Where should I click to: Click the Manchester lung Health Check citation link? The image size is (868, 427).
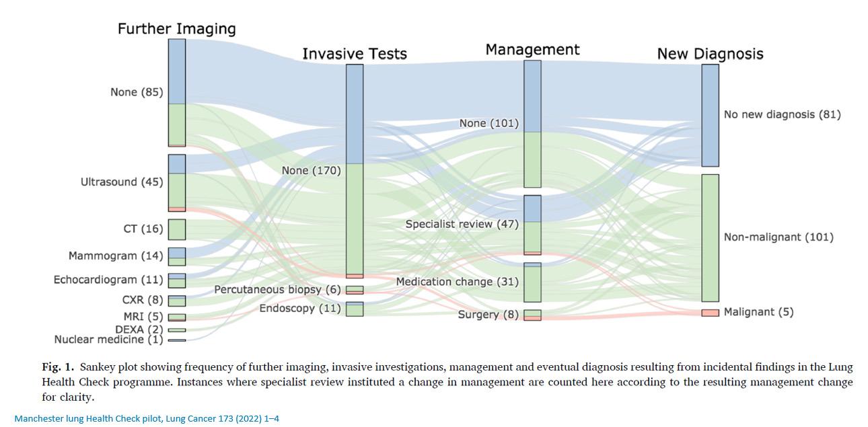click(x=147, y=419)
